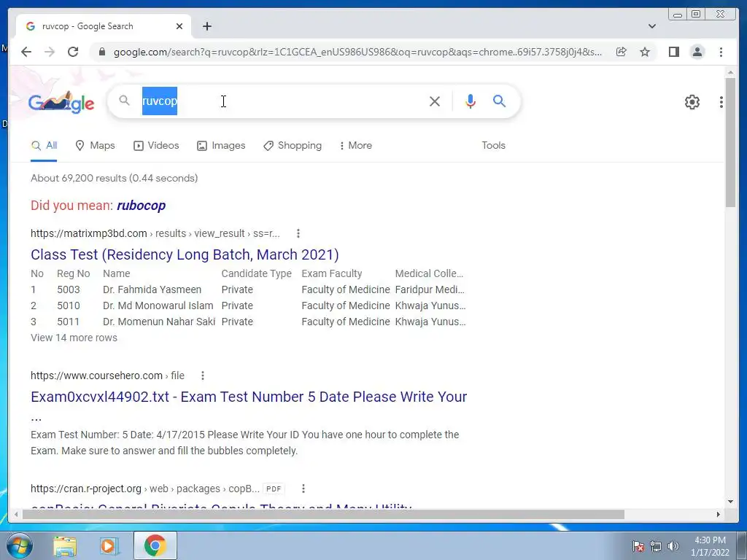Click the scroll down arrow
747x560 pixels.
point(731,501)
